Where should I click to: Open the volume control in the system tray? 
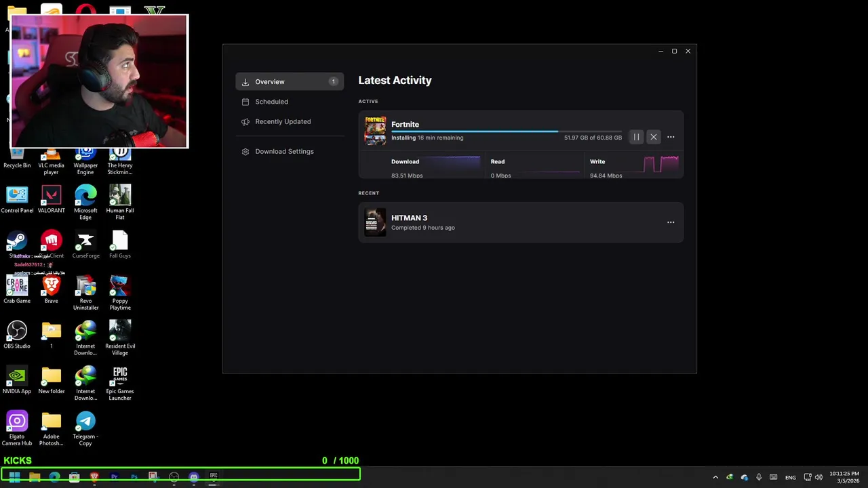[x=818, y=477]
